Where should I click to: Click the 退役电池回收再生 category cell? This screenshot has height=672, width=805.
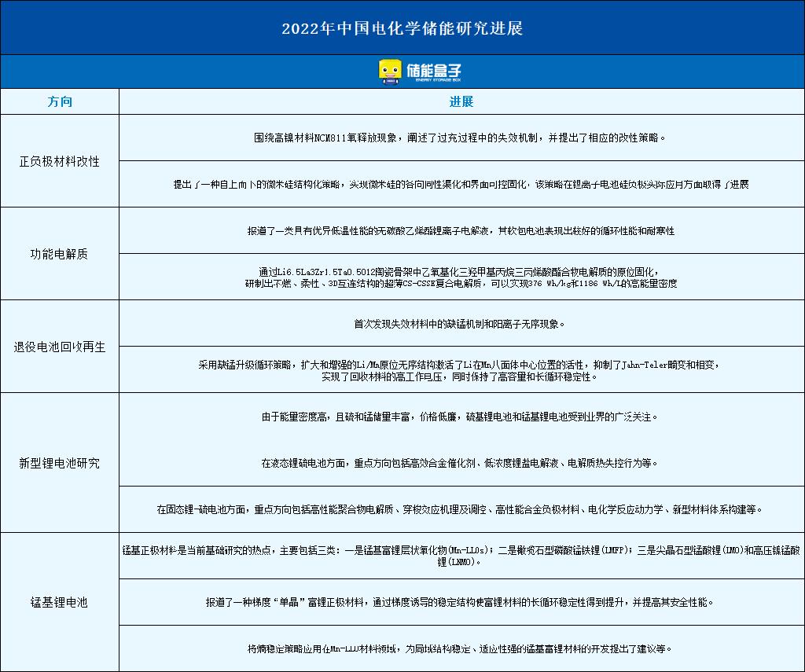click(60, 347)
